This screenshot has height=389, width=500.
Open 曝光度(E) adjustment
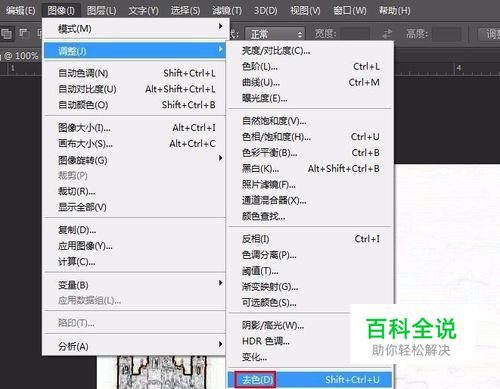[x=310, y=98]
